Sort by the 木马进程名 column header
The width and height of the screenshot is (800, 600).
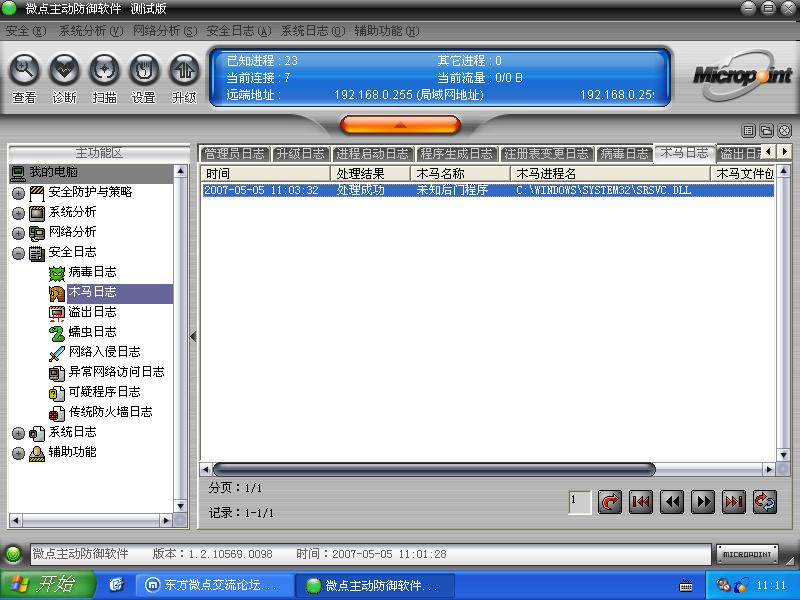click(x=611, y=173)
